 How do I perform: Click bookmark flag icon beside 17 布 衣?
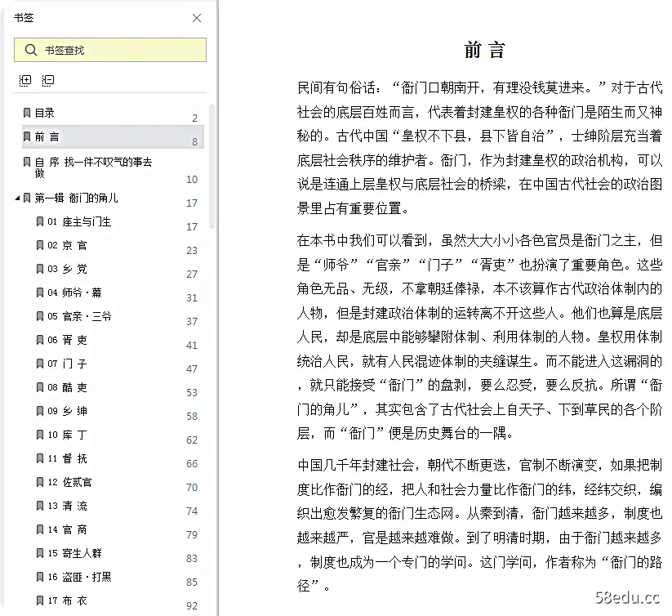tap(40, 600)
